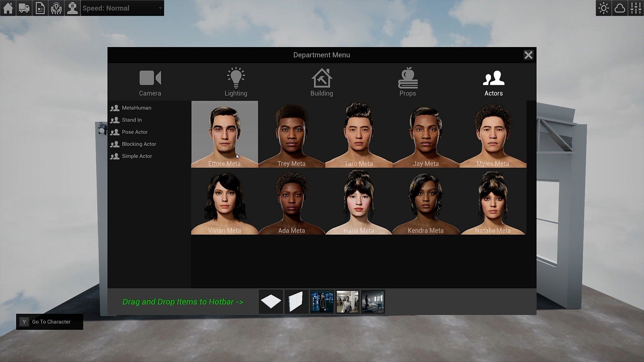This screenshot has width=644, height=362.
Task: Click the white floor tile hotbar item
Action: click(x=271, y=302)
